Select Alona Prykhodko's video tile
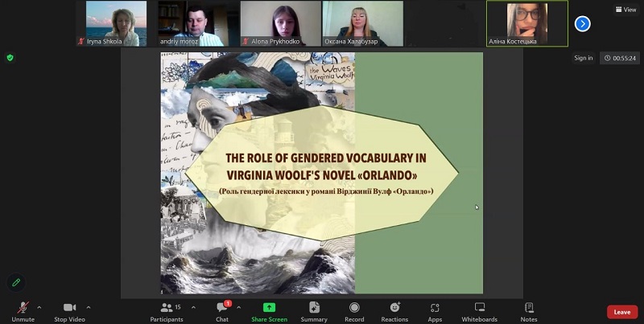The width and height of the screenshot is (644, 324). tap(280, 23)
